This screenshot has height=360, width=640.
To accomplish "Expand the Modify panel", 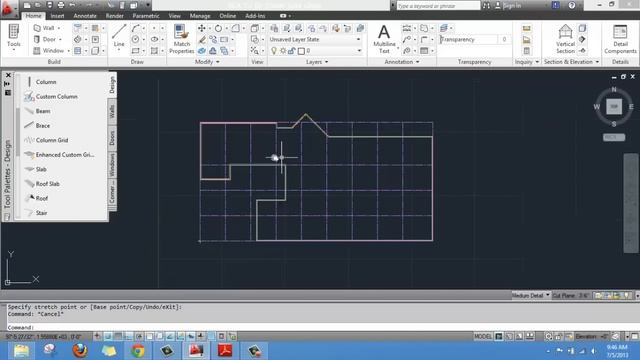I will 207,62.
